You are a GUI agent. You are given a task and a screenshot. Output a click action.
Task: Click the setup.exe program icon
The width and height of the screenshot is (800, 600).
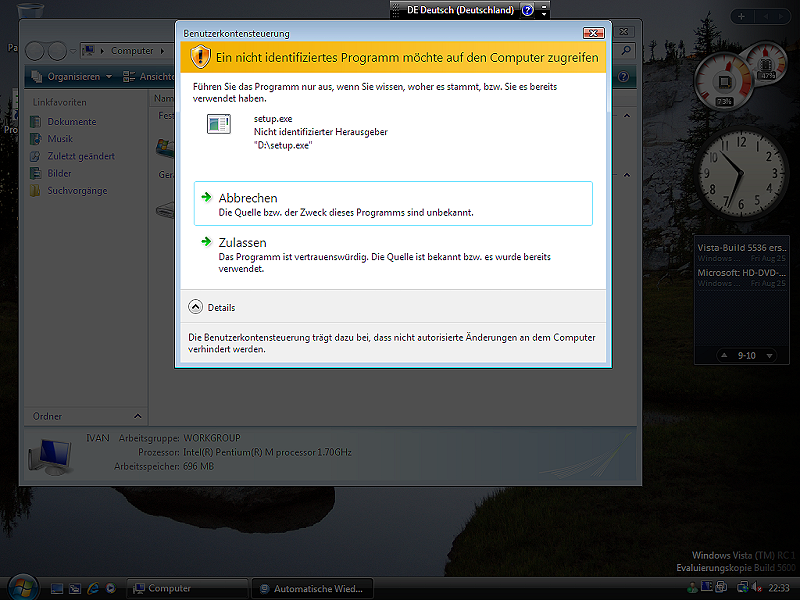218,124
